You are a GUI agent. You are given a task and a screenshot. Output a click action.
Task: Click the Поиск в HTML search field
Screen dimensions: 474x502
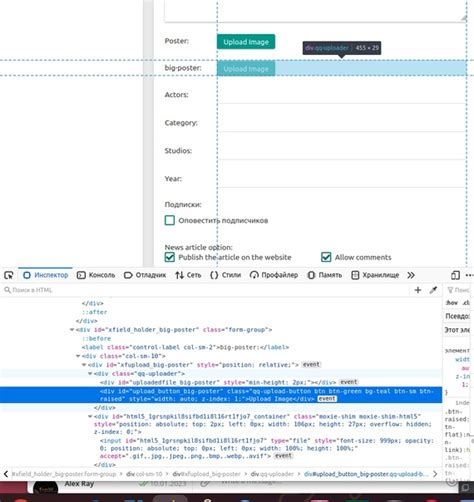(207, 290)
